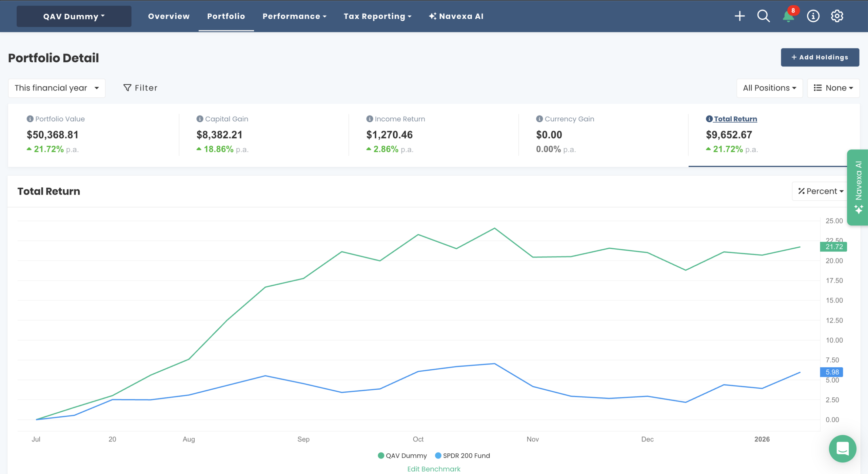868x474 pixels.
Task: Open global search
Action: tap(763, 16)
